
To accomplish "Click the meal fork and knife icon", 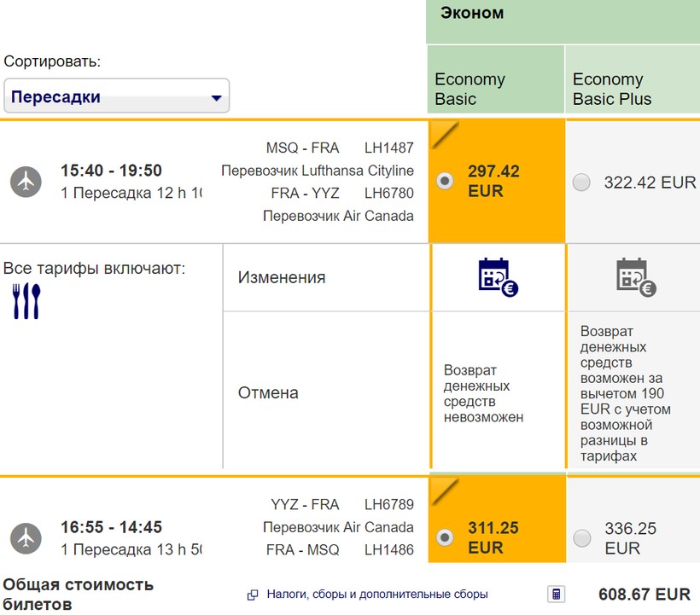I will [x=26, y=301].
